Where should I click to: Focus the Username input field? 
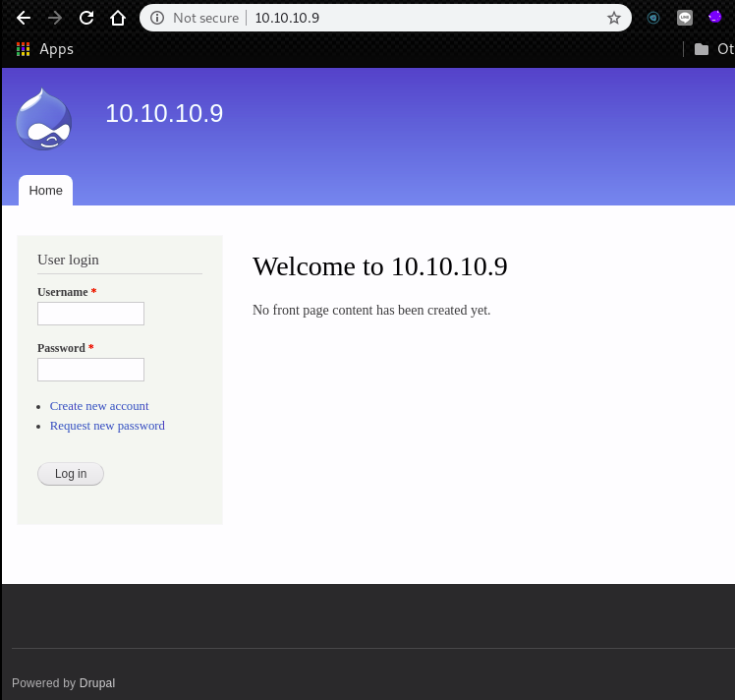pyautogui.click(x=90, y=314)
